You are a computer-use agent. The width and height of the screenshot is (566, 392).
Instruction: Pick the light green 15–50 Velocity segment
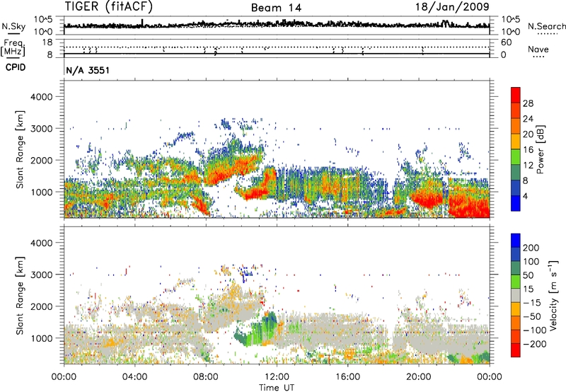[516, 282]
